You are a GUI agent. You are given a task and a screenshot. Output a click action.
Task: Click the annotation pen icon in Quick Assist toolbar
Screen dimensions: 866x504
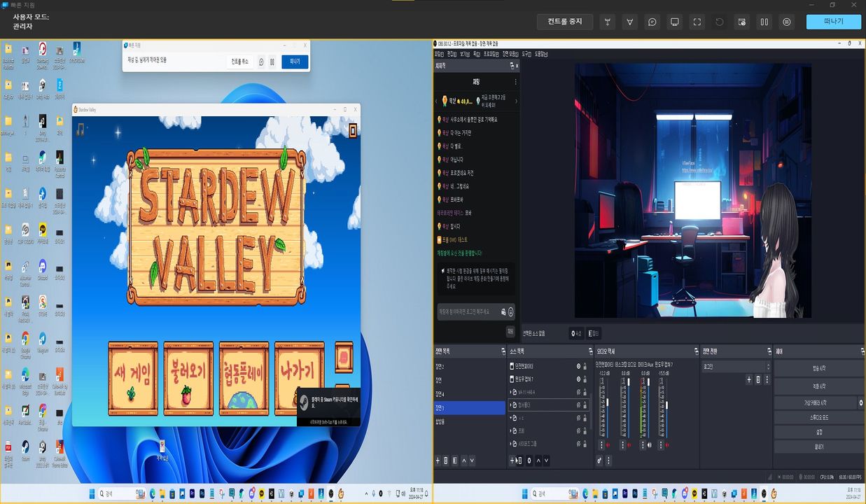pos(630,22)
